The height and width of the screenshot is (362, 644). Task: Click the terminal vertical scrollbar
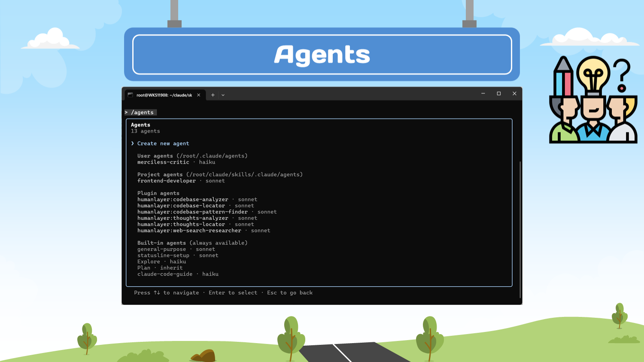point(520,228)
